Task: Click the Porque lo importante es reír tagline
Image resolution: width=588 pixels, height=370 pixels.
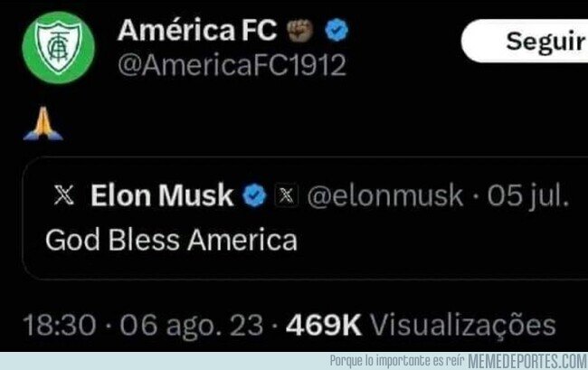Action: (x=397, y=361)
